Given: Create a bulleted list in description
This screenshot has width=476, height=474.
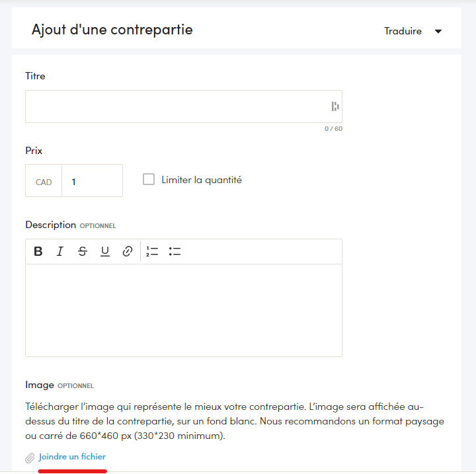Looking at the screenshot, I should coord(175,251).
